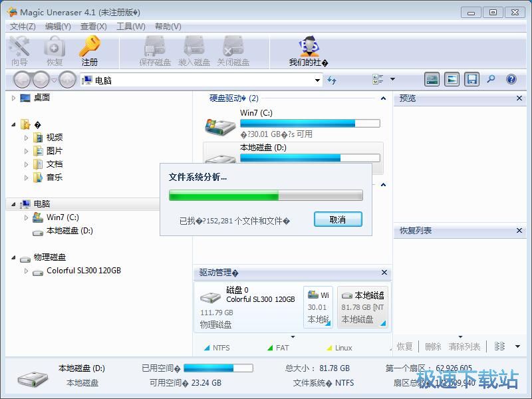The image size is (532, 399).
Task: Open help with the blue question mark
Action: [x=511, y=79]
